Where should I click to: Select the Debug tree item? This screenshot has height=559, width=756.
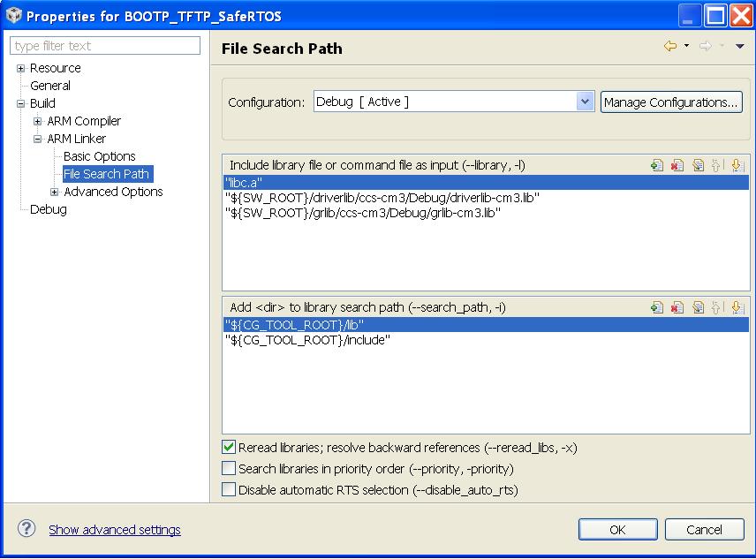coord(49,209)
